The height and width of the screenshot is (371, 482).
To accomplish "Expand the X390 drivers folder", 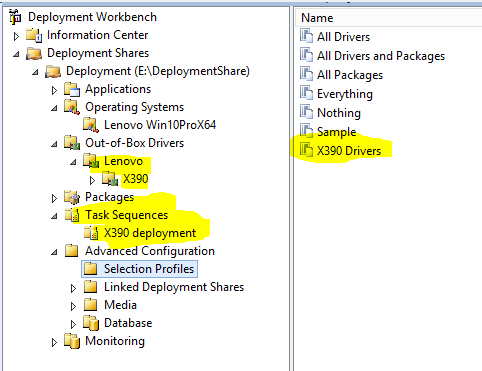I will tap(92, 180).
